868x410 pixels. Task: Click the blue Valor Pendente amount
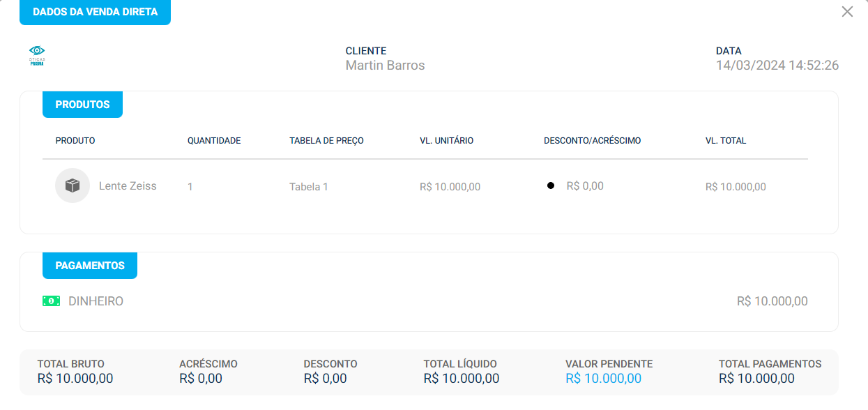pyautogui.click(x=603, y=379)
